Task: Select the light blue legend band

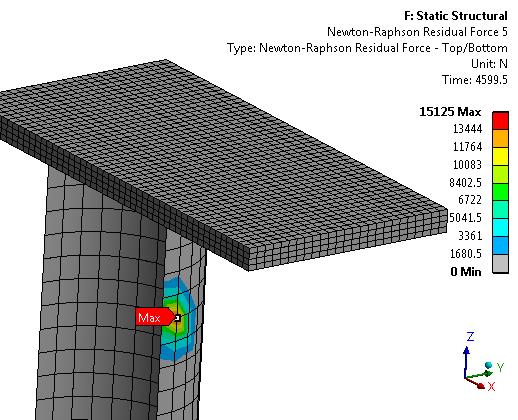Action: point(500,246)
